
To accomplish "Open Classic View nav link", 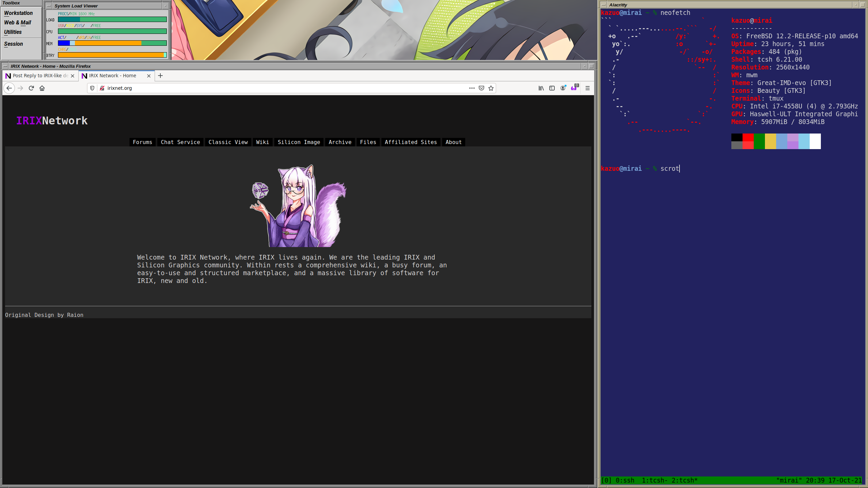I will coord(228,142).
